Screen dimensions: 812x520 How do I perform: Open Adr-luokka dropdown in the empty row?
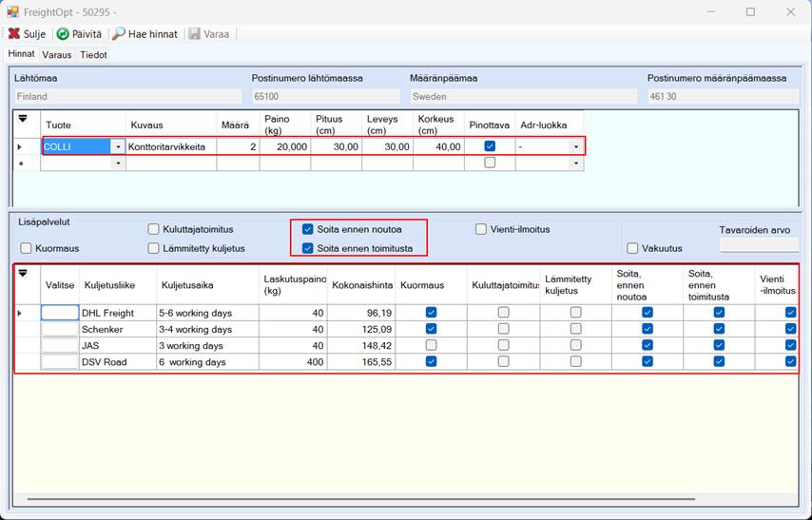tap(576, 164)
